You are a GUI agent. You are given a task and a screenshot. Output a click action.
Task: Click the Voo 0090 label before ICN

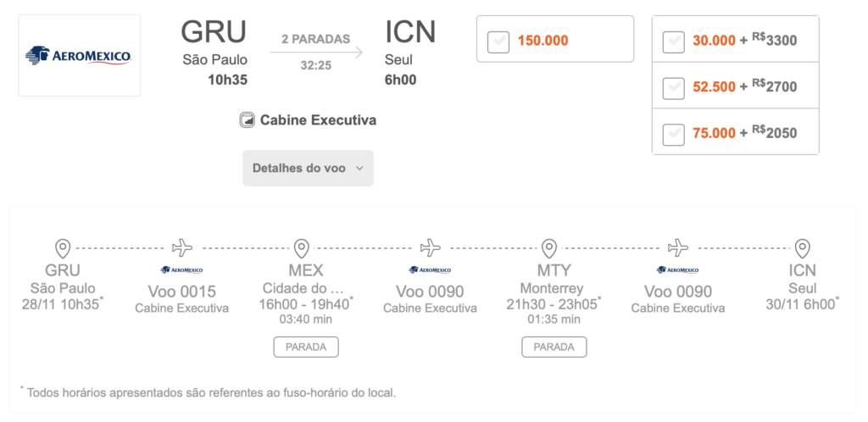677,292
